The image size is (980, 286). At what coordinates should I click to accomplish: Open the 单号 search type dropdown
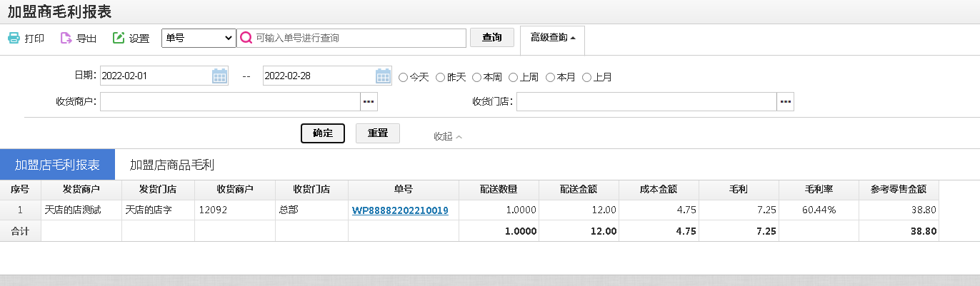(199, 38)
